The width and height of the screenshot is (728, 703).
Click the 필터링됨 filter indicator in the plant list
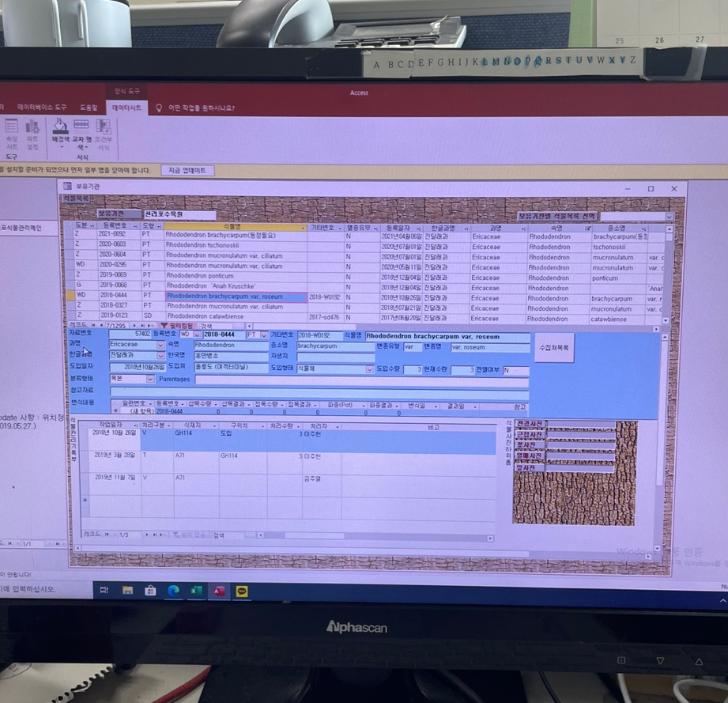point(178,326)
